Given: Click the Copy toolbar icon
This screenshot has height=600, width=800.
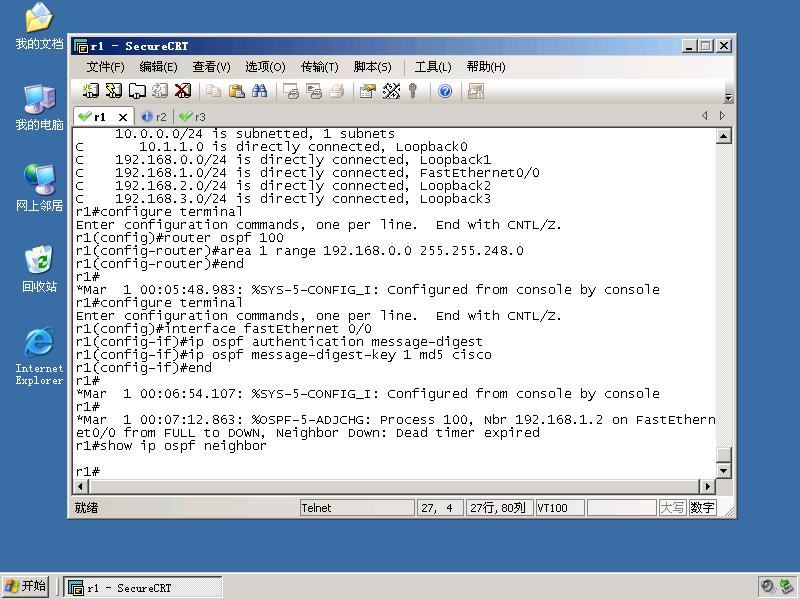Looking at the screenshot, I should click(213, 91).
